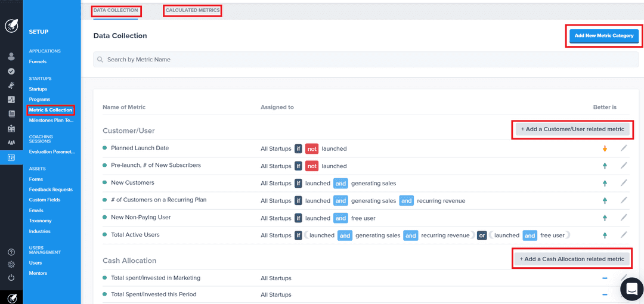Edit the Planned Launch Date metric pencil
The width and height of the screenshot is (644, 304).
tap(624, 148)
